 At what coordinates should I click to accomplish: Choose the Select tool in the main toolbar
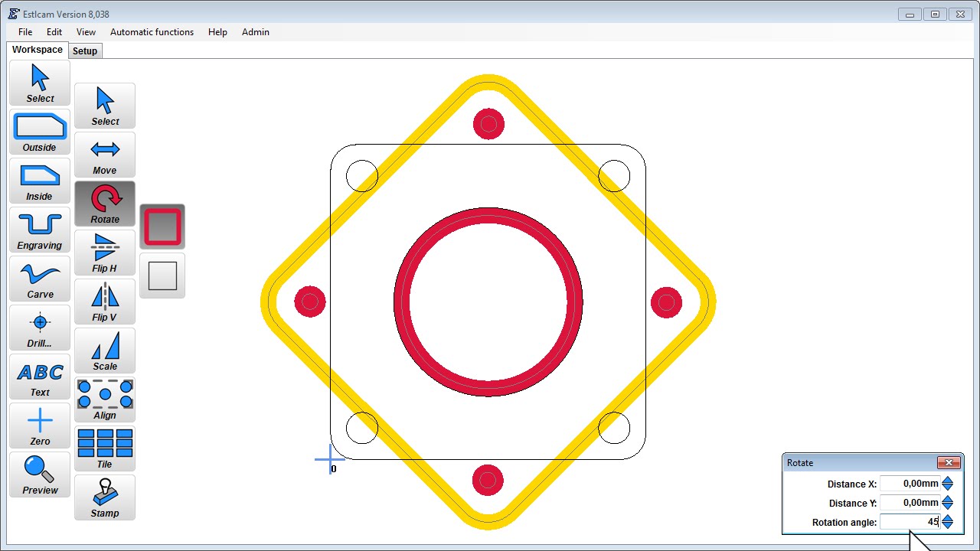[x=40, y=83]
